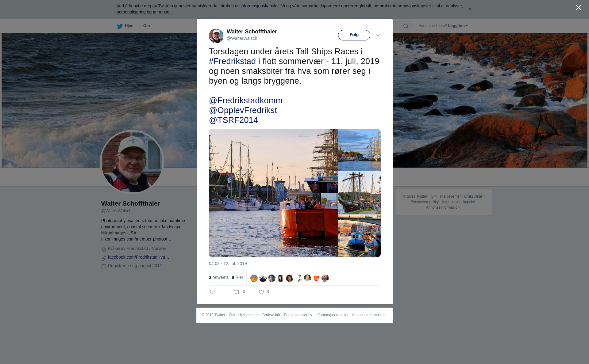Click the seventh liker avatar
The height and width of the screenshot is (364, 589).
(307, 278)
